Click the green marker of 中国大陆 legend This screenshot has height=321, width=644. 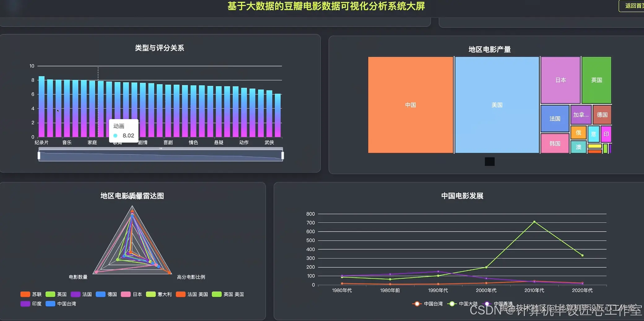[452, 304]
